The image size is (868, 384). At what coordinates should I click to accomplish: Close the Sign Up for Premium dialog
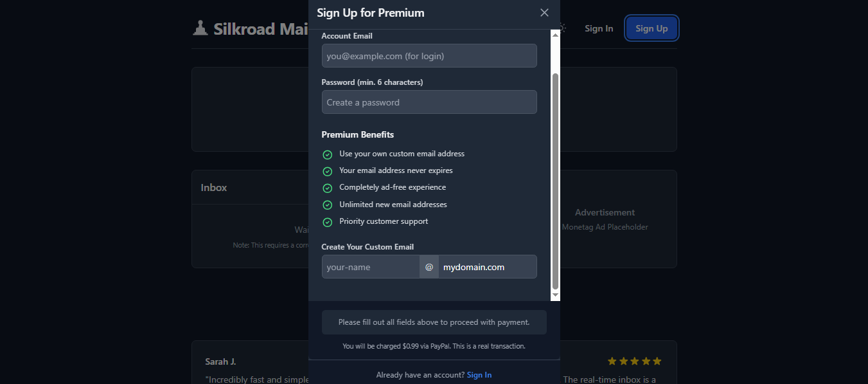[544, 13]
